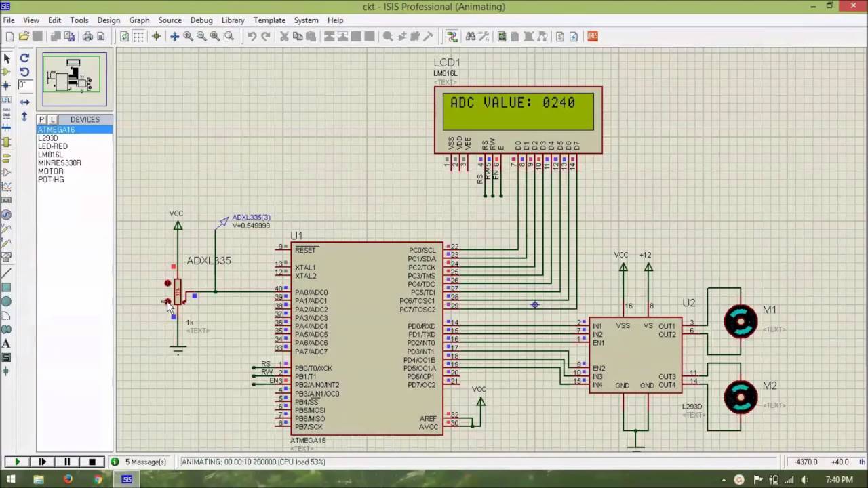
Task: Select MINRES330R in the devices list
Action: (x=60, y=163)
